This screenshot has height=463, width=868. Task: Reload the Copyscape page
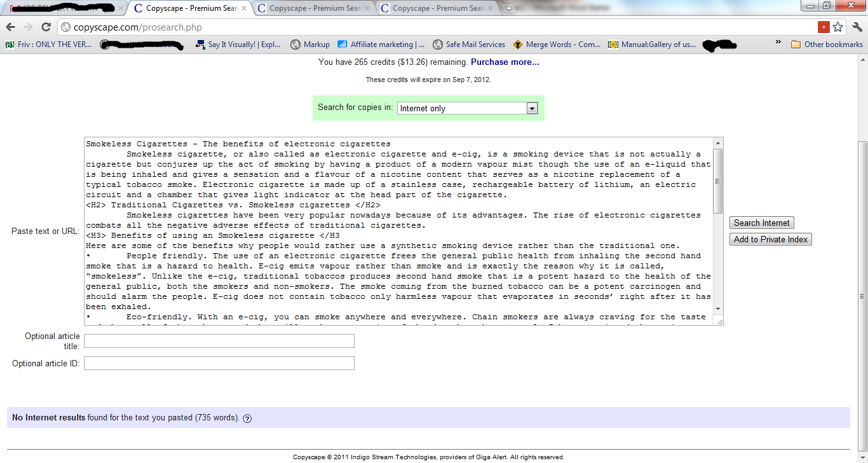tap(46, 27)
